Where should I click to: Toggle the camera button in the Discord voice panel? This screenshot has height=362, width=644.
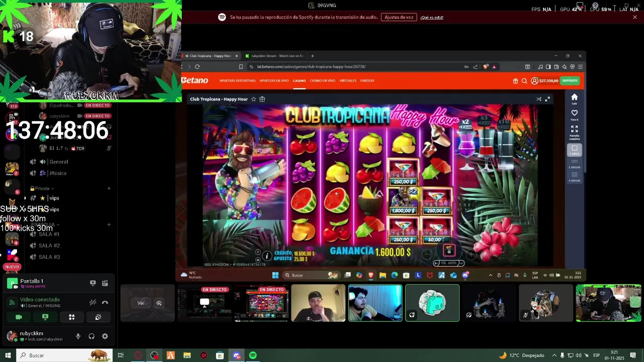tap(19, 317)
